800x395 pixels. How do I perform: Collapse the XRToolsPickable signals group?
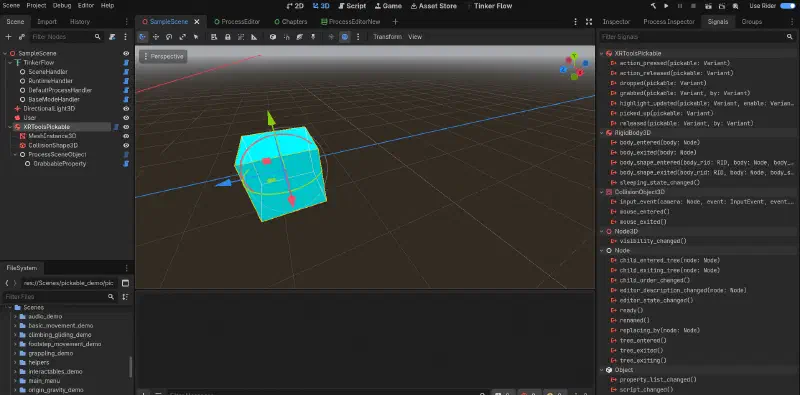click(602, 53)
